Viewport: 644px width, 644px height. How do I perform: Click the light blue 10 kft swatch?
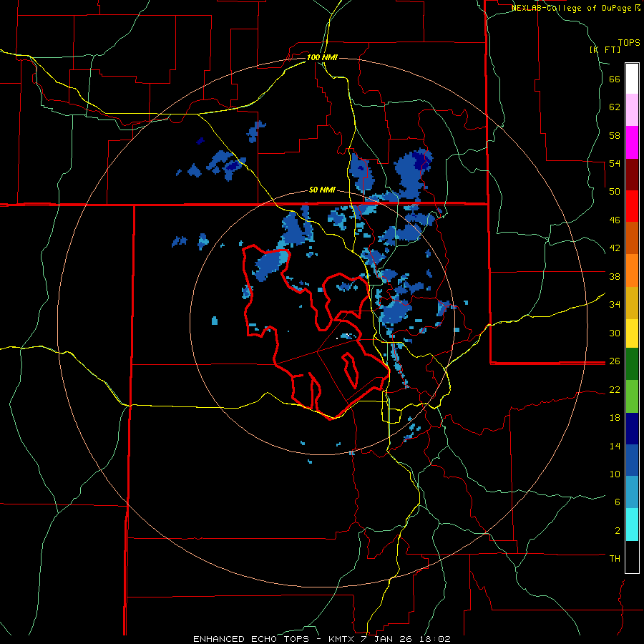click(x=632, y=492)
